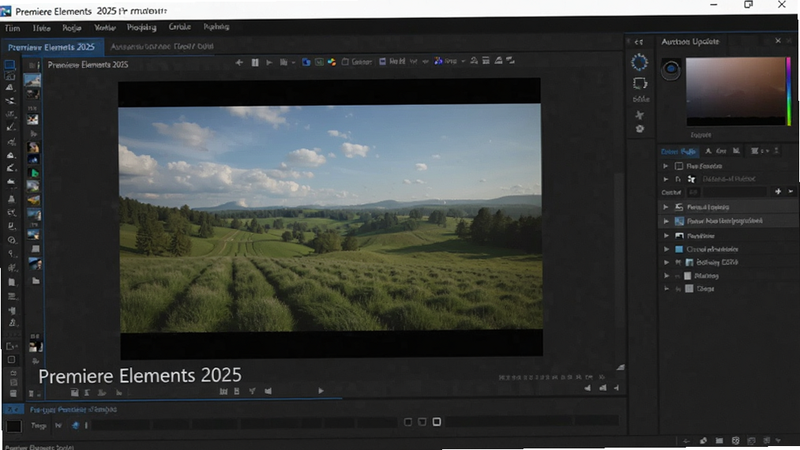Open the dropdown arrow after the colorful star icon
800x450 pixels.
pyautogui.click(x=463, y=61)
